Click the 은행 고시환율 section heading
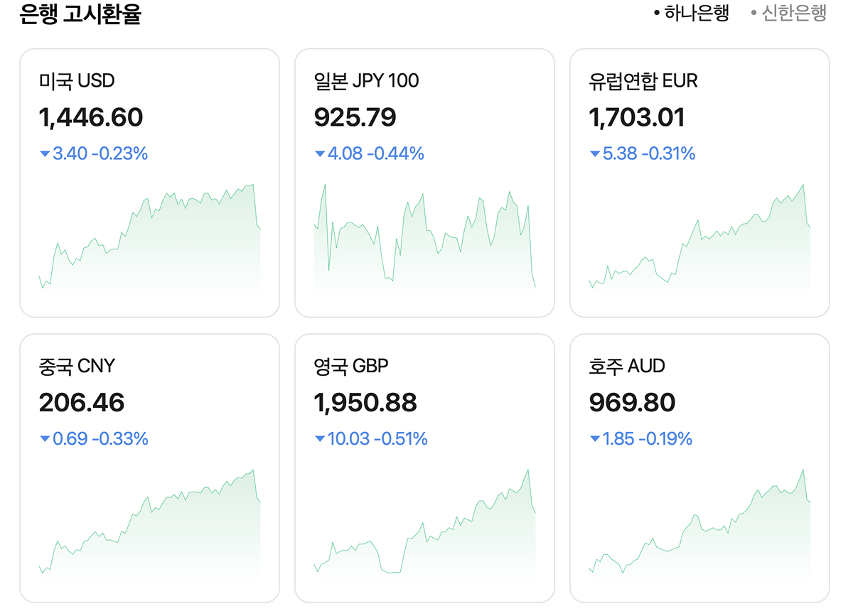Viewport: 853px width, 616px height. [x=80, y=14]
